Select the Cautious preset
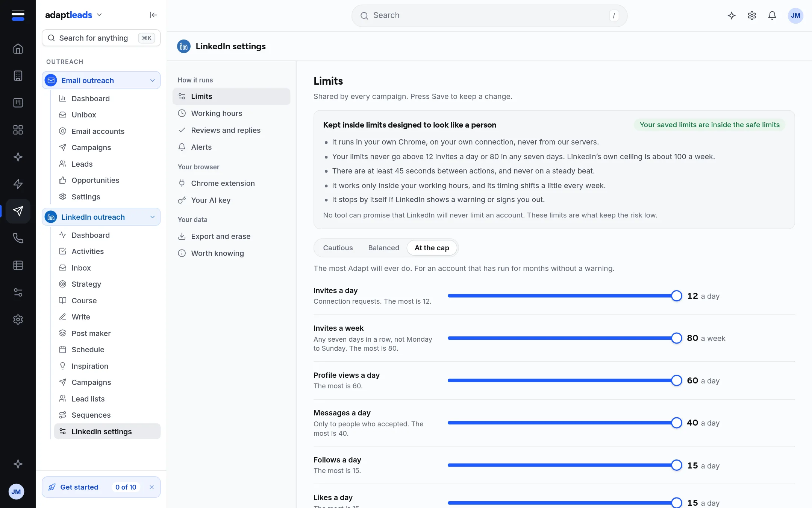This screenshot has height=508, width=812. click(x=338, y=248)
